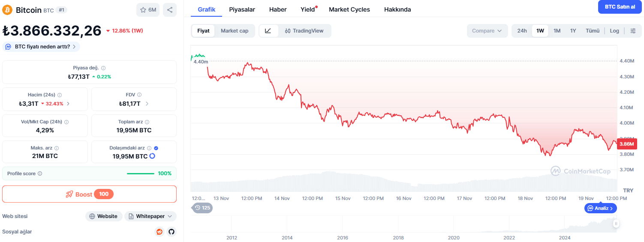644x242 pixels.
Task: Expand Hacim (24s) details chevron
Action: coord(68,104)
